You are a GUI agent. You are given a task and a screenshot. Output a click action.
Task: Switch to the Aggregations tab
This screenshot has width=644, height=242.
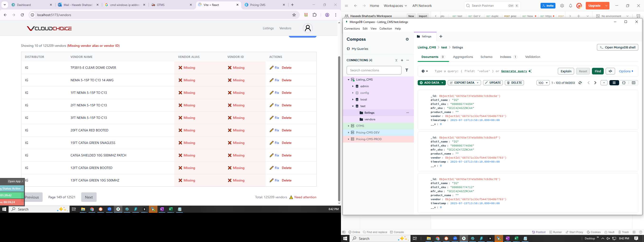(x=463, y=57)
